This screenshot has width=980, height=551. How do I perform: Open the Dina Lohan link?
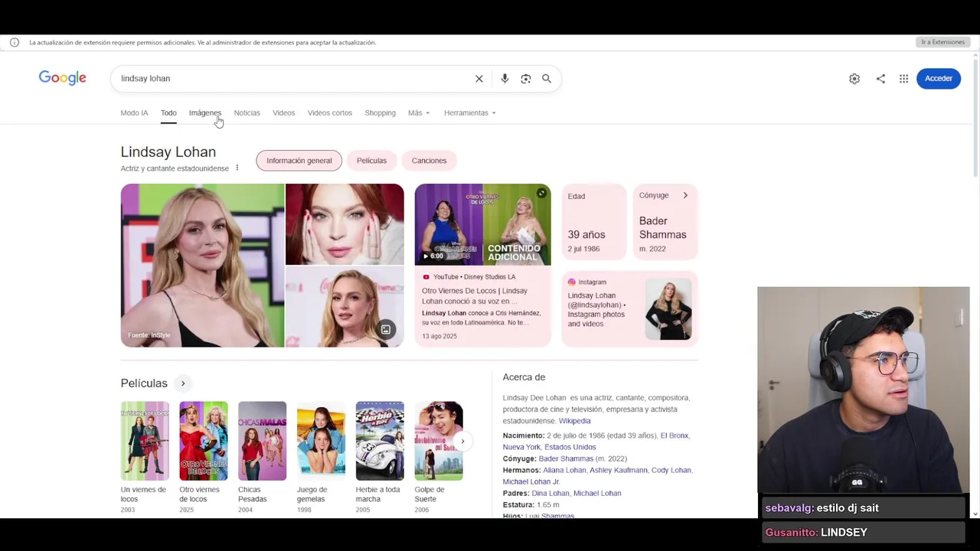tap(550, 494)
